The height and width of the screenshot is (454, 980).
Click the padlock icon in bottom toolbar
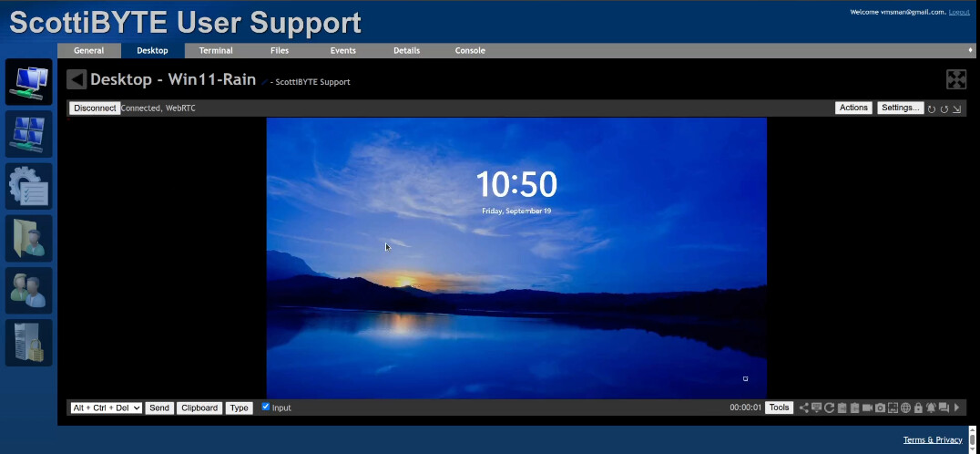[919, 408]
